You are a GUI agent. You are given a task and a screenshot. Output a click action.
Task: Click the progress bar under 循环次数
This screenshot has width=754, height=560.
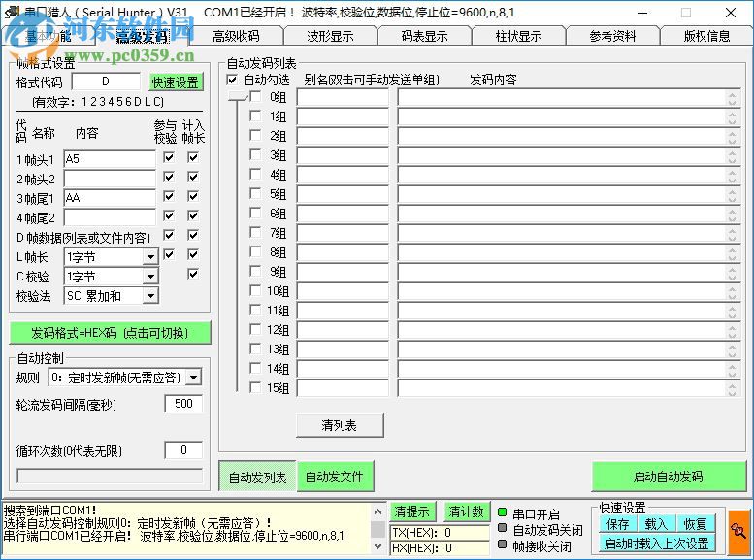point(110,476)
